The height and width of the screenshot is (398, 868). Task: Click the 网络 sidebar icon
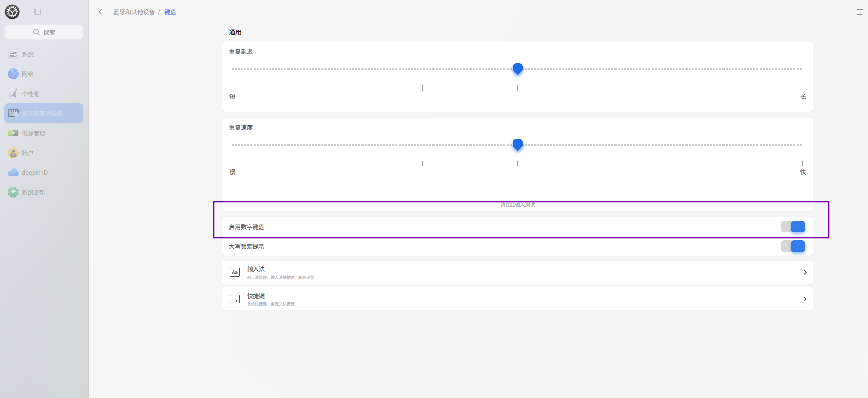(13, 74)
